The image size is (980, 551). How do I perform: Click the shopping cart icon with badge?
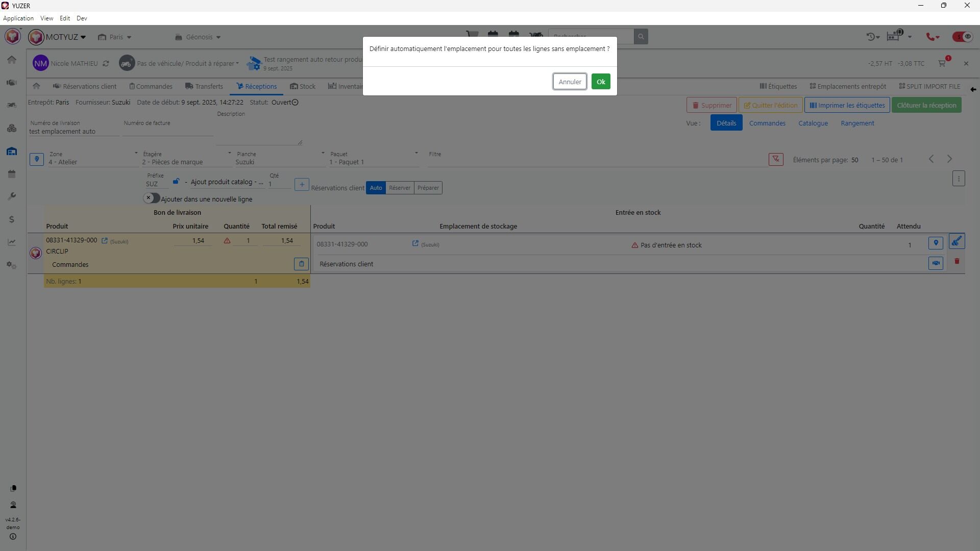coord(942,63)
